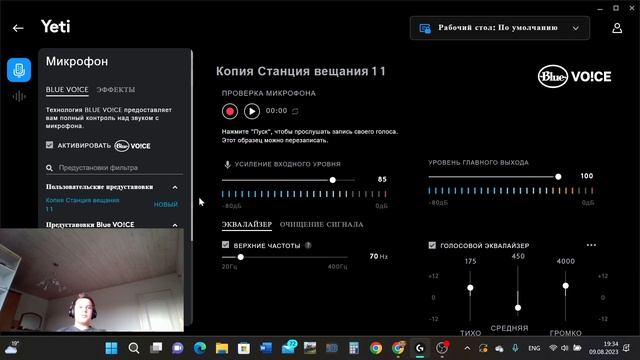Screen dimensions: 640x360
Task: Select the Signal Cleanup tab
Action: tap(321, 224)
